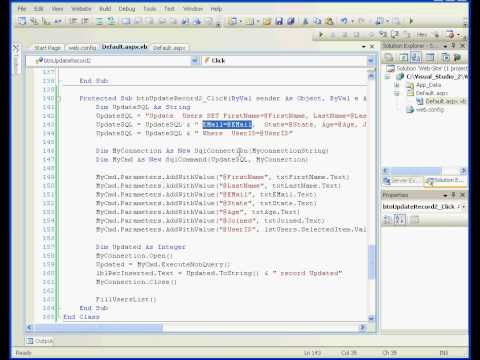Open the Website menu
This screenshot has height=360, width=480.
click(81, 9)
